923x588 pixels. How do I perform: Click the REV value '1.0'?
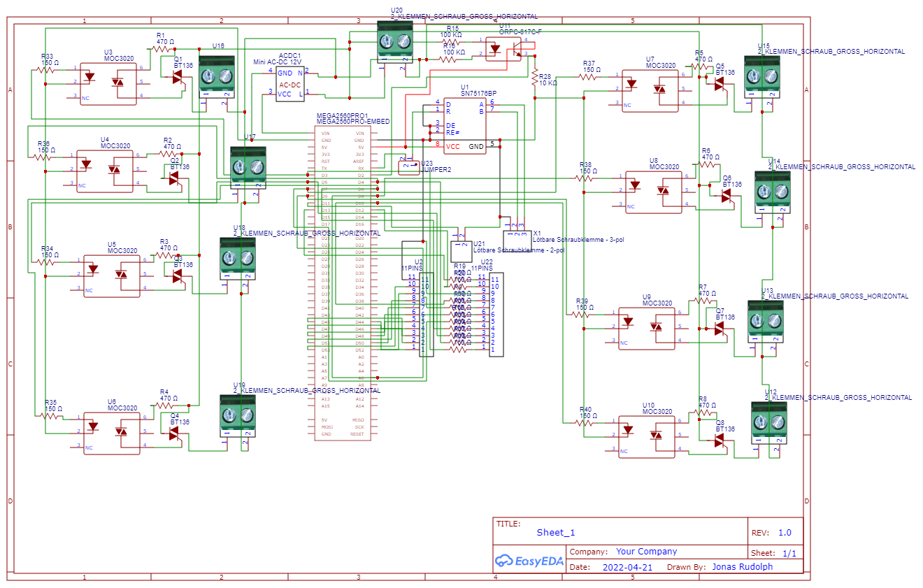[785, 532]
